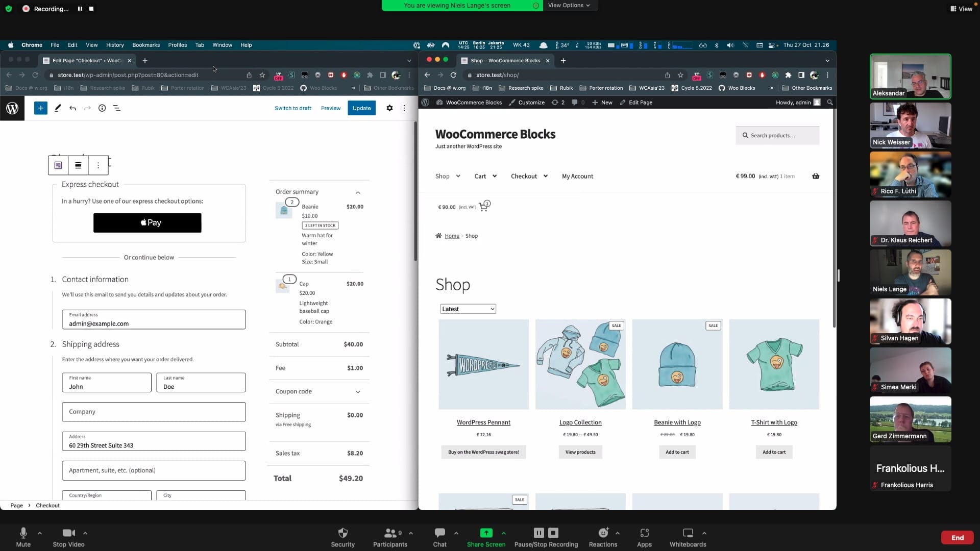
Task: Click the undo arrow in editor toolbar
Action: tap(72, 108)
